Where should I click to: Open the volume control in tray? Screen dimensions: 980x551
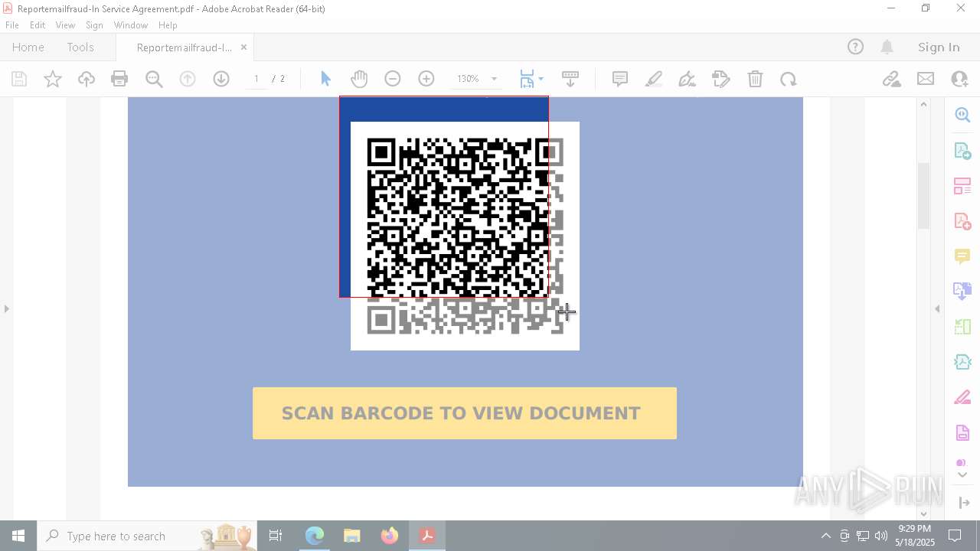(881, 536)
